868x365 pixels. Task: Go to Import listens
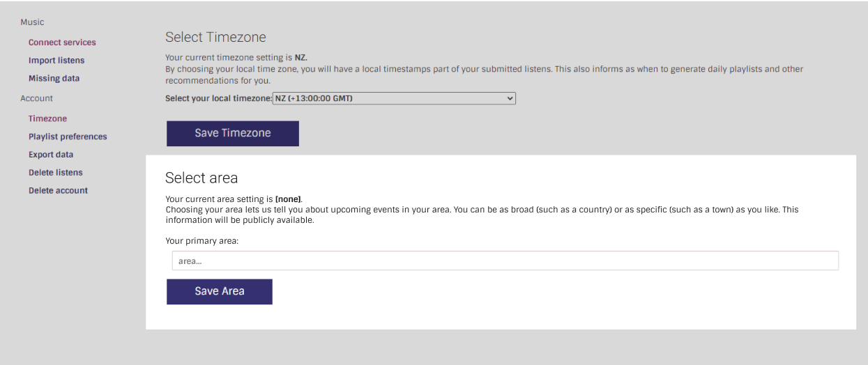[56, 61]
